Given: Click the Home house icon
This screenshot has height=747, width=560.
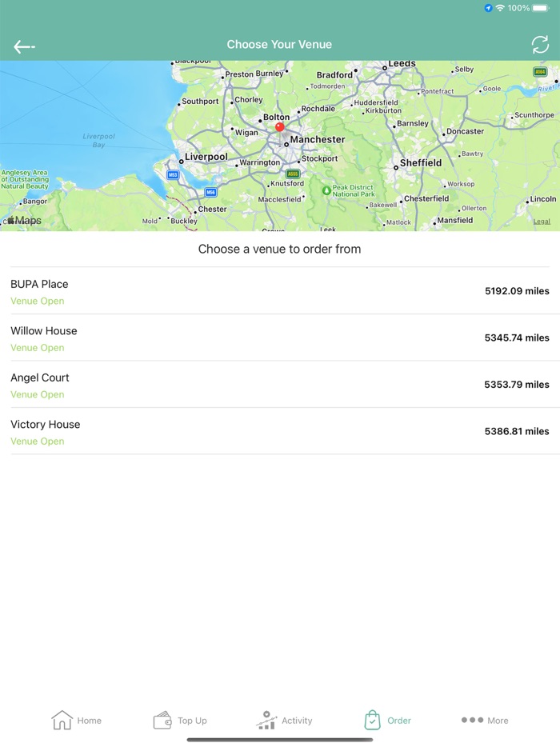Looking at the screenshot, I should [x=62, y=720].
